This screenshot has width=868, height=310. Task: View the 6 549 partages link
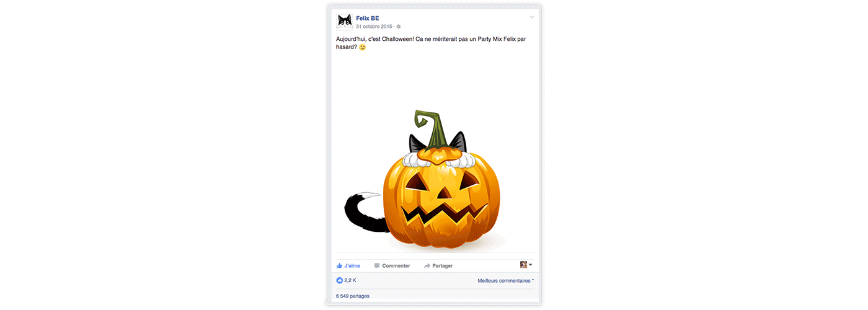353,296
